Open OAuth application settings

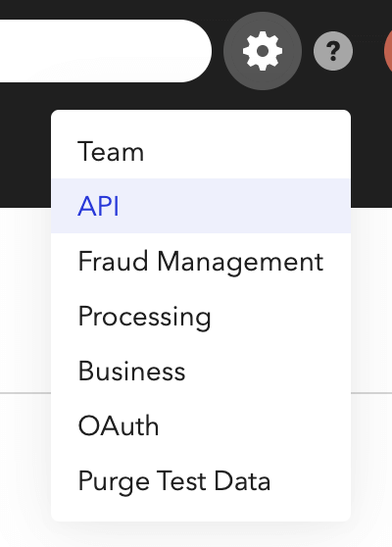pyautogui.click(x=201, y=425)
